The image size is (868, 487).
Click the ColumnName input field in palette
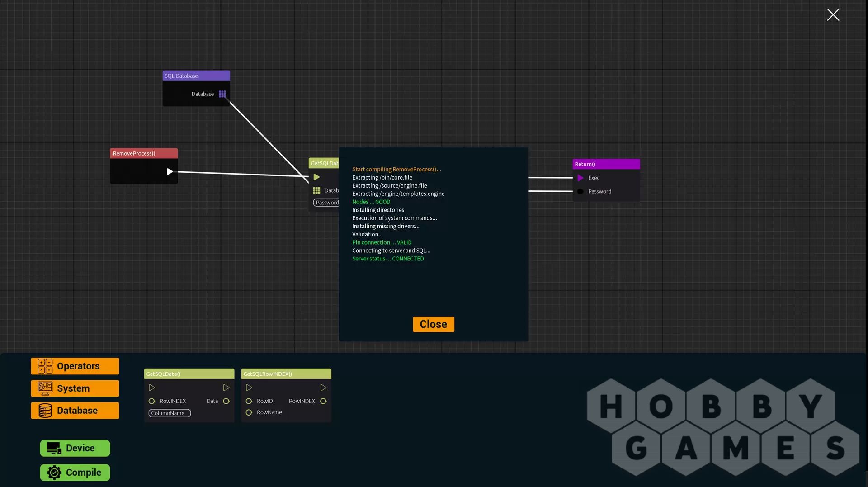(170, 413)
